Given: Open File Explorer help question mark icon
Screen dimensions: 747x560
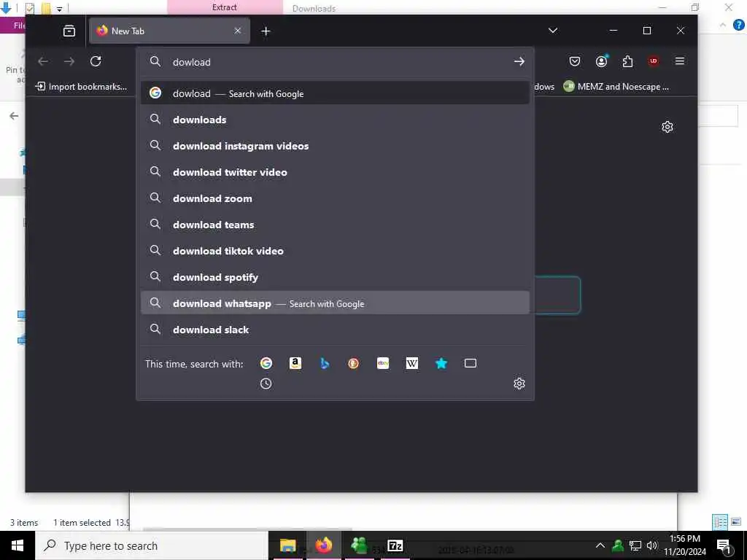Looking at the screenshot, I should (x=738, y=26).
